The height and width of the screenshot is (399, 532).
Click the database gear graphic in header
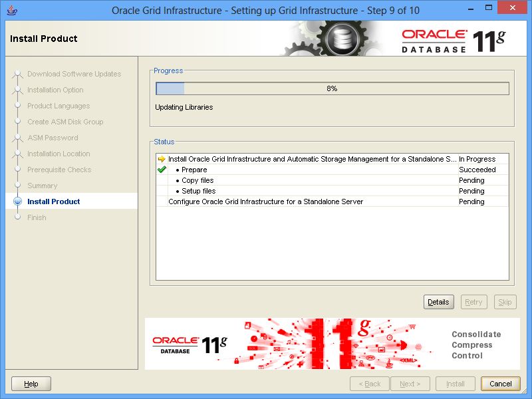tap(343, 39)
